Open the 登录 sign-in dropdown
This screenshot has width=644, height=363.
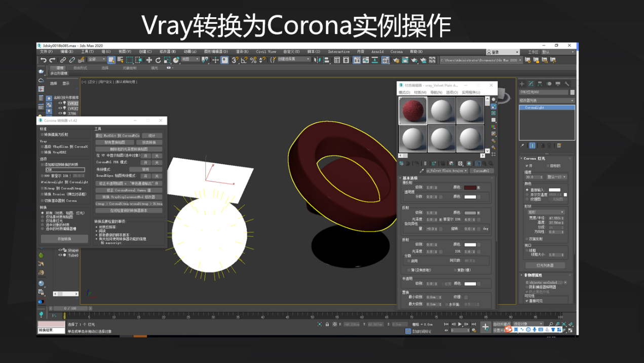(x=503, y=52)
